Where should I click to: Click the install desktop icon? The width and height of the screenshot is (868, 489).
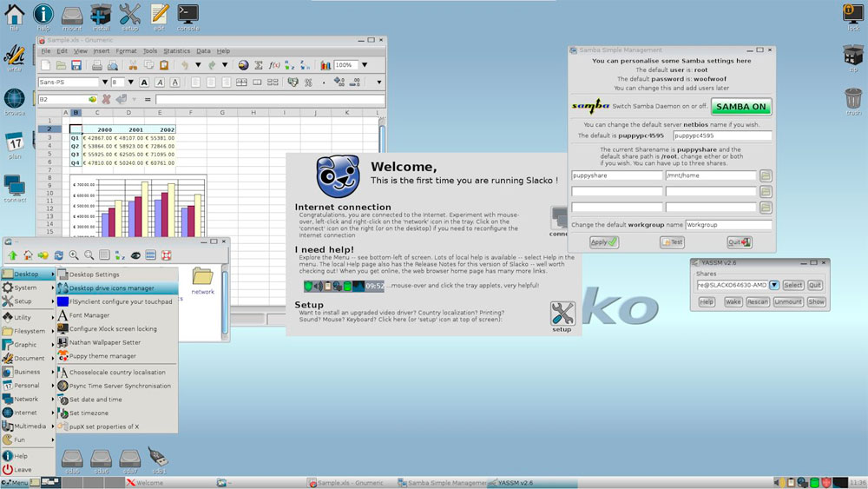pos(101,17)
